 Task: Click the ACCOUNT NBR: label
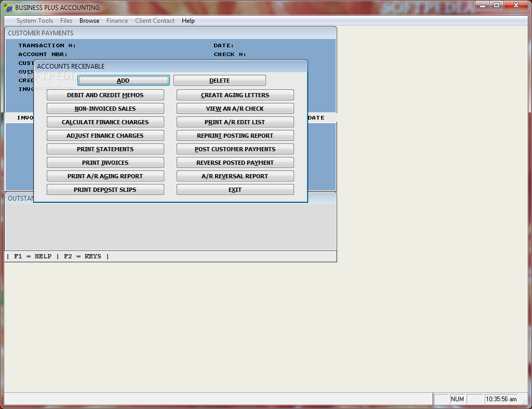point(43,54)
